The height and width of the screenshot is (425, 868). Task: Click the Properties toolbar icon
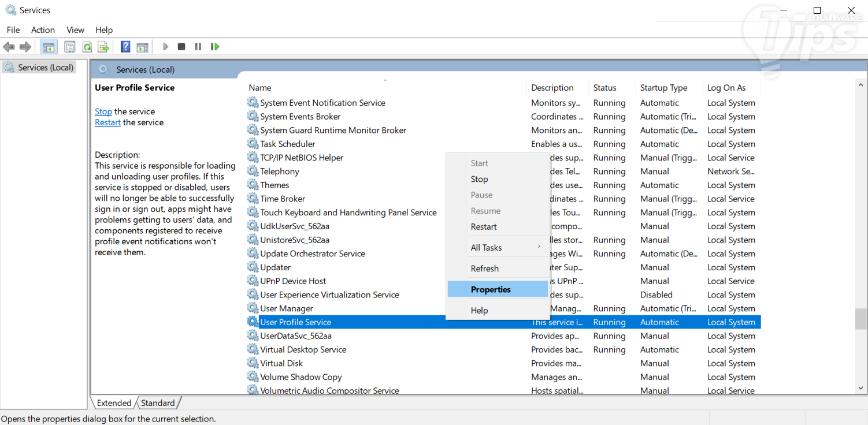point(70,47)
